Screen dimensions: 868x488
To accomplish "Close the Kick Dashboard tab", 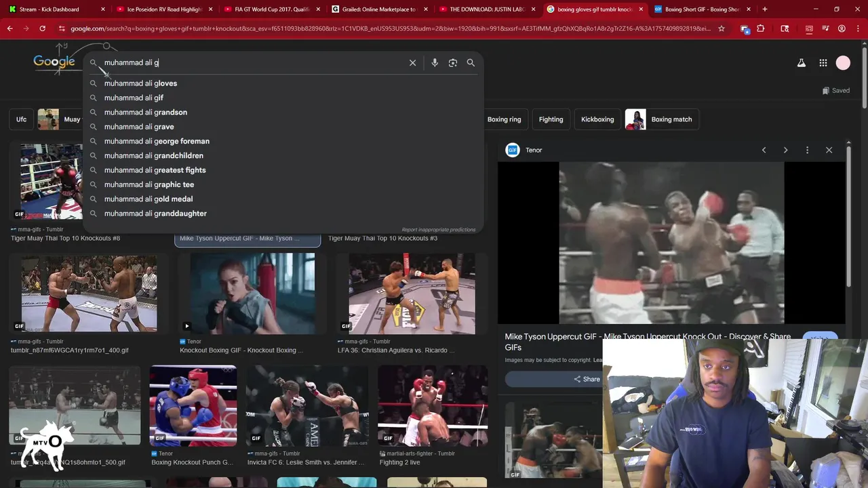I will [103, 9].
